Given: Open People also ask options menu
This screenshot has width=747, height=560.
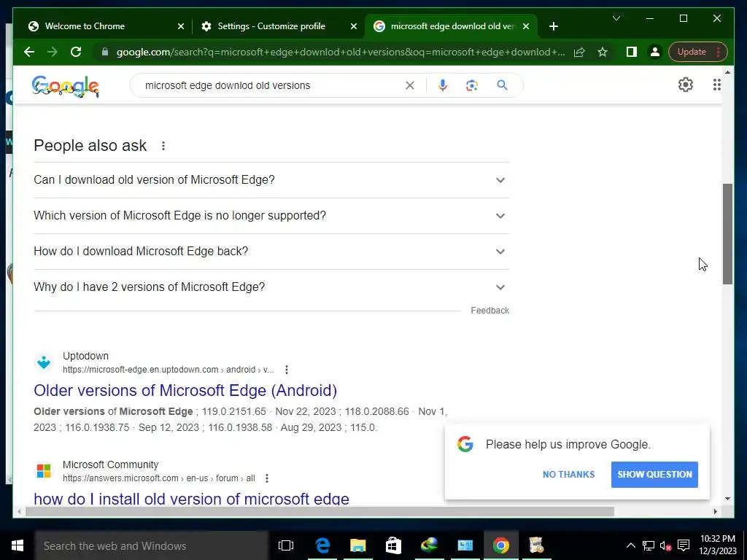Looking at the screenshot, I should pyautogui.click(x=163, y=146).
